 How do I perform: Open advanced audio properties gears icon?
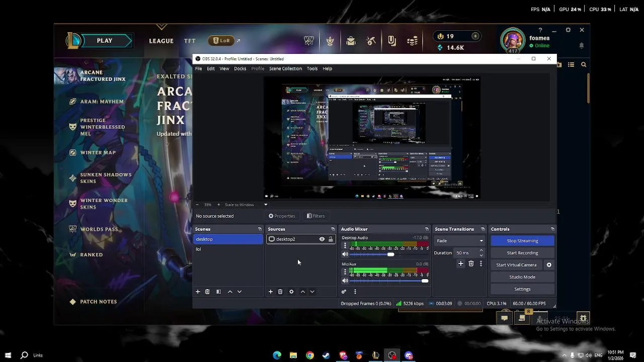click(x=344, y=292)
